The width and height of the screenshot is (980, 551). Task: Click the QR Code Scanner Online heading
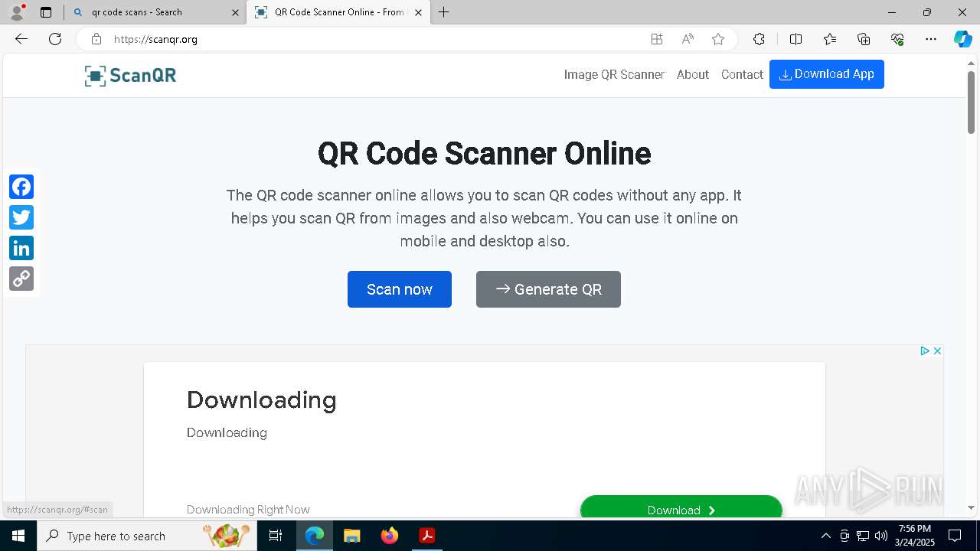coord(484,154)
